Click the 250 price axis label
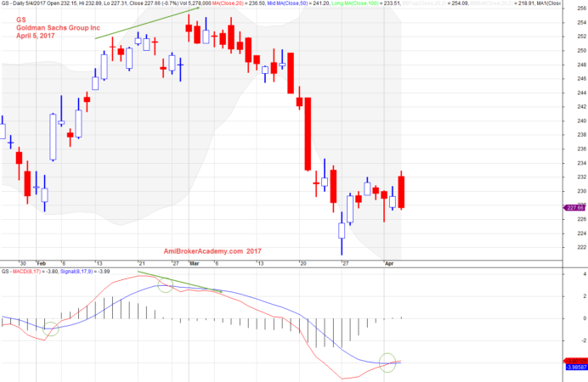This screenshot has height=382, width=588. tap(581, 51)
